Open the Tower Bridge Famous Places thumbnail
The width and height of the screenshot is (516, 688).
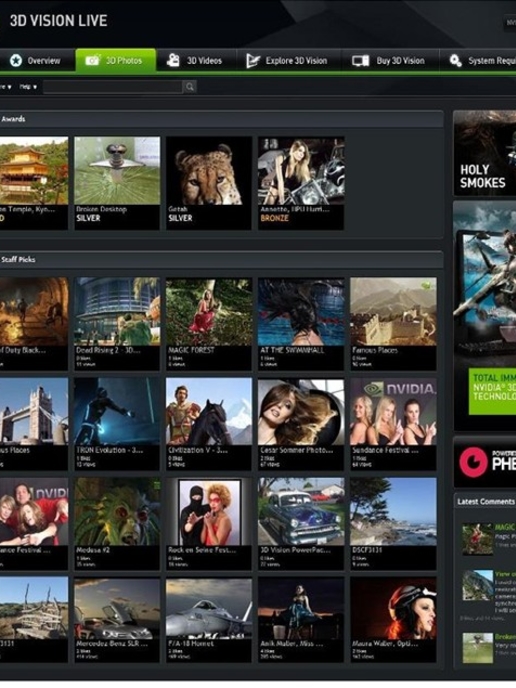[34, 412]
